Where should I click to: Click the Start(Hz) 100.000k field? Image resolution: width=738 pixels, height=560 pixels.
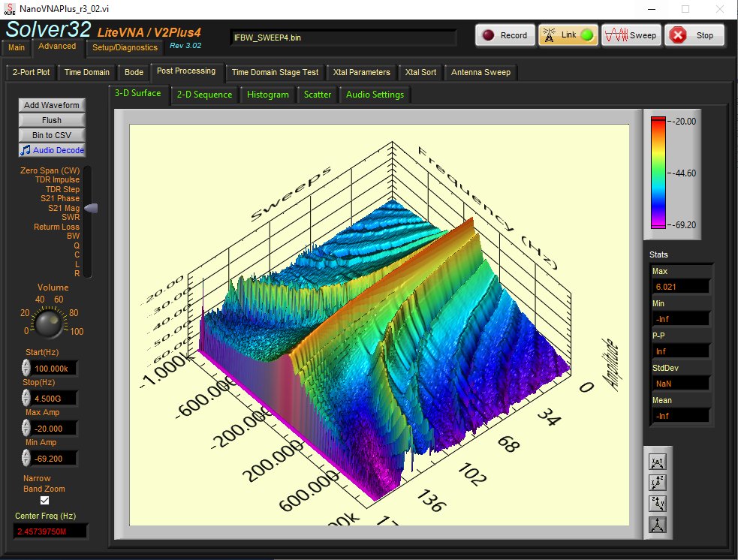[x=55, y=369]
